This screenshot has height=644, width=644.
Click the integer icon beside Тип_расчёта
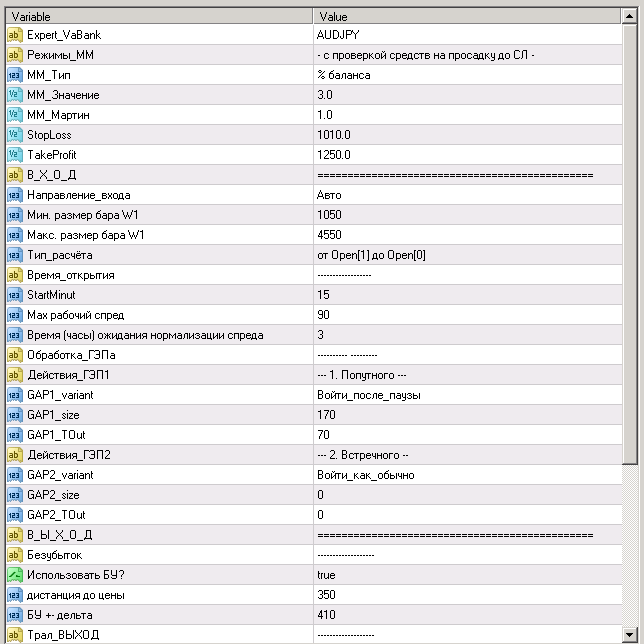(x=14, y=255)
